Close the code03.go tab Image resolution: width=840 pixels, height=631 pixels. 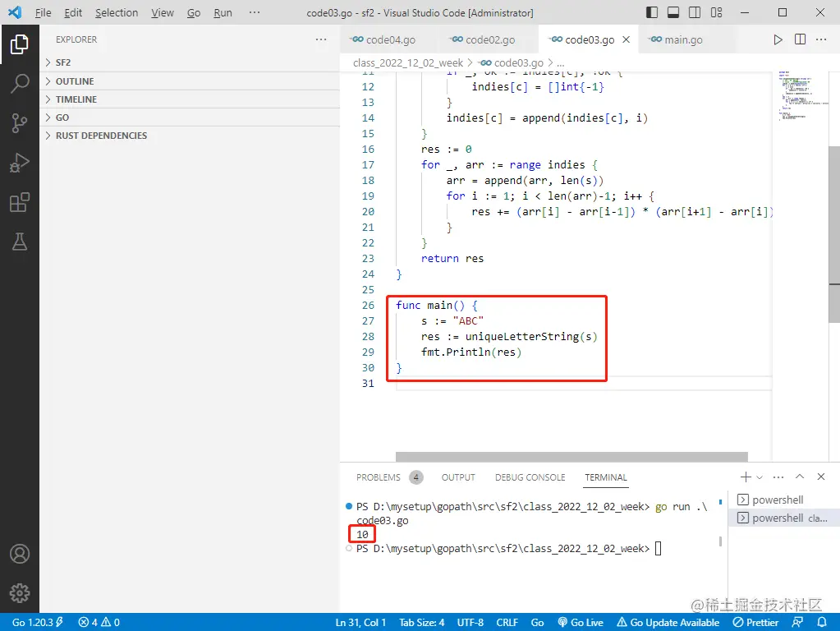pyautogui.click(x=626, y=39)
